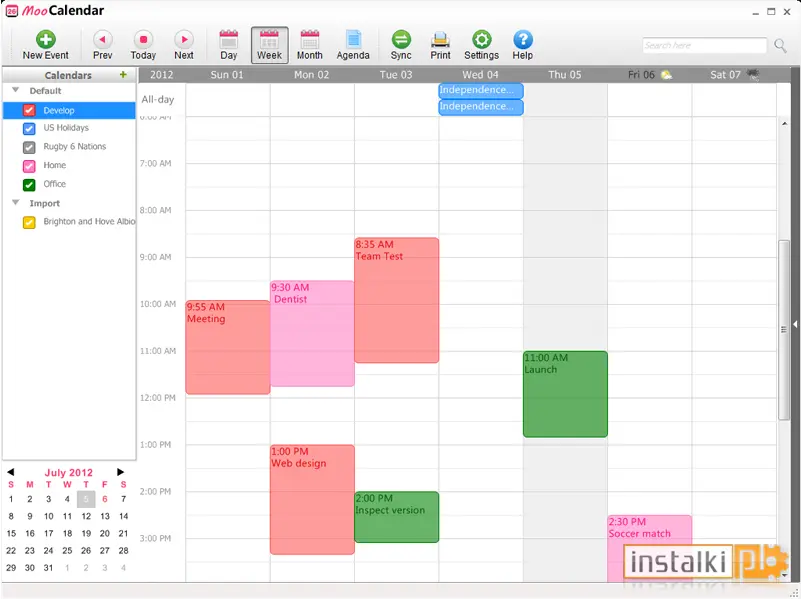Click the vertical scrollbar thumb
The image size is (801, 599).
784,330
